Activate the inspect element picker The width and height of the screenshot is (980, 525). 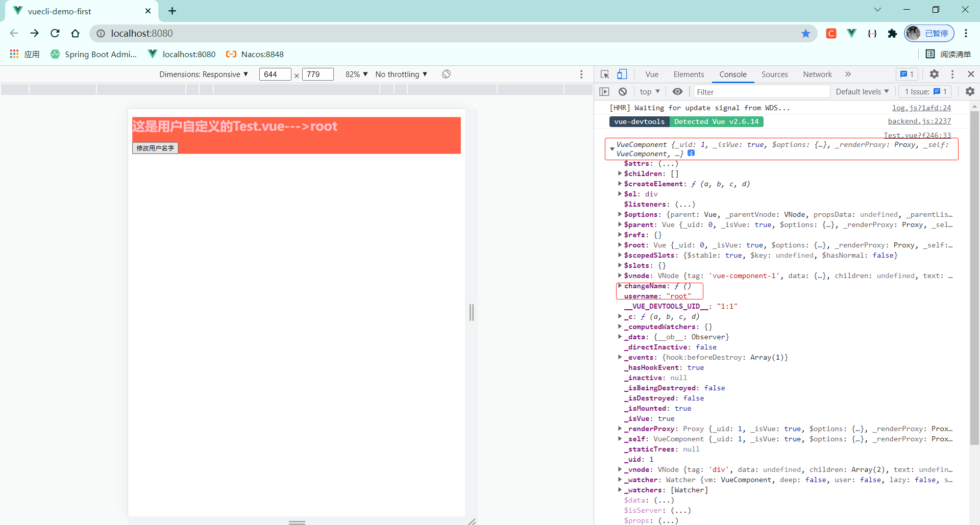coord(605,74)
